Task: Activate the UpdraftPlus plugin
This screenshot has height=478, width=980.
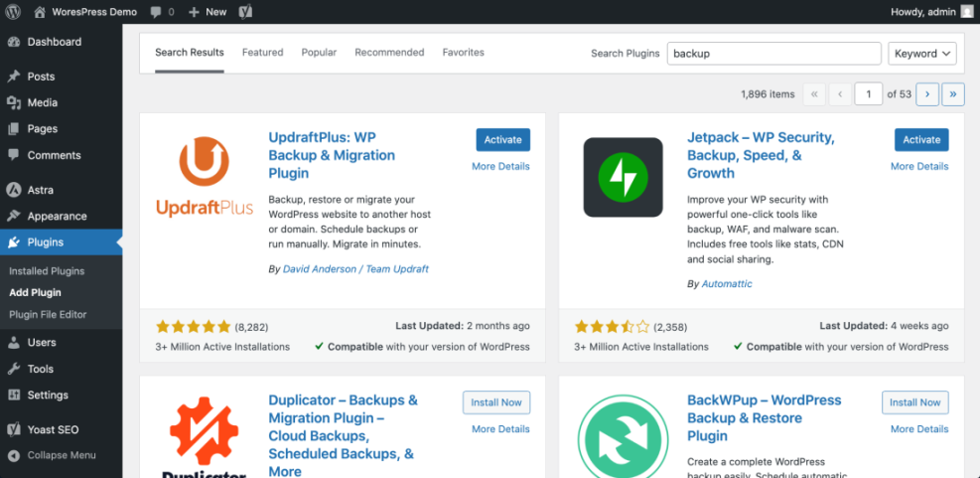Action: (503, 139)
